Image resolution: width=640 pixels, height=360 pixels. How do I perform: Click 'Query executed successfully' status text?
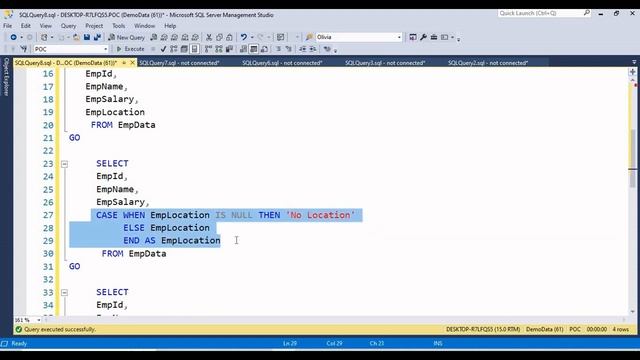[x=60, y=329]
